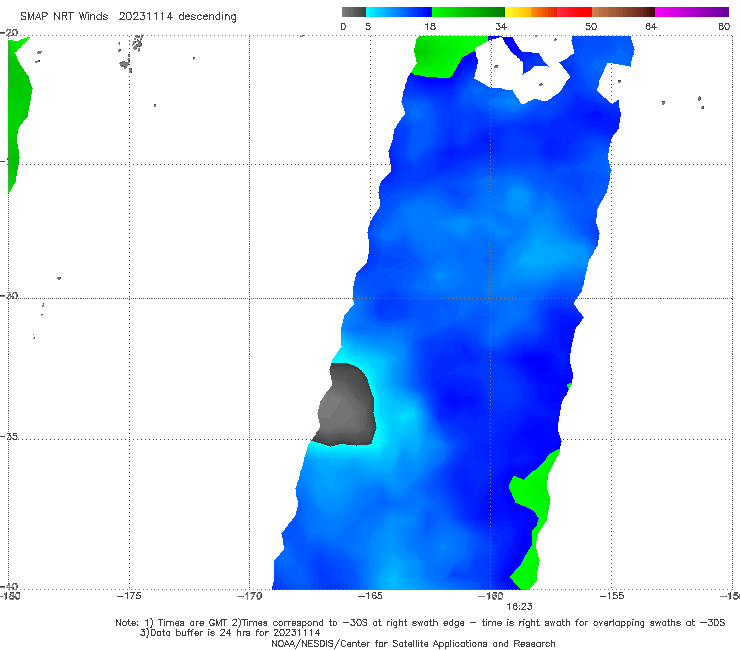Click the note 'Data buffer is 24 hrs for 20231114'
Viewport: 740px width, 650px height.
pyautogui.click(x=230, y=633)
